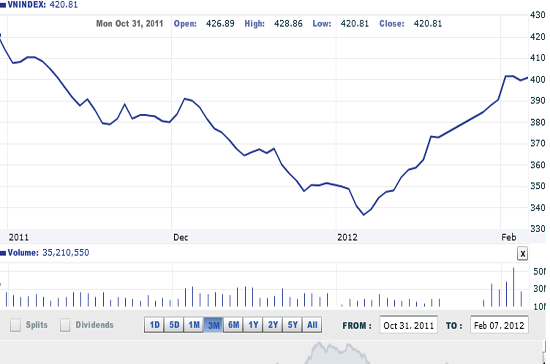Select the 6M time range

pyautogui.click(x=234, y=325)
